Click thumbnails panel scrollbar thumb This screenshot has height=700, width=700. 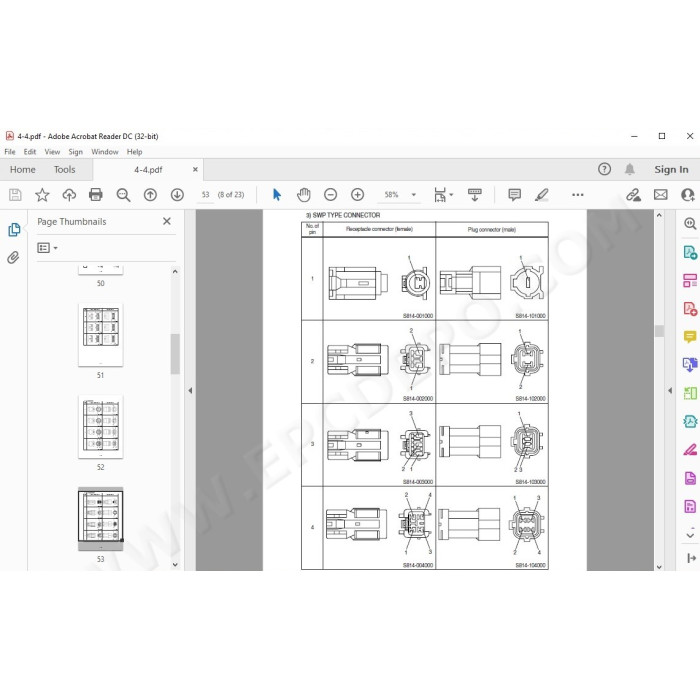pyautogui.click(x=175, y=354)
